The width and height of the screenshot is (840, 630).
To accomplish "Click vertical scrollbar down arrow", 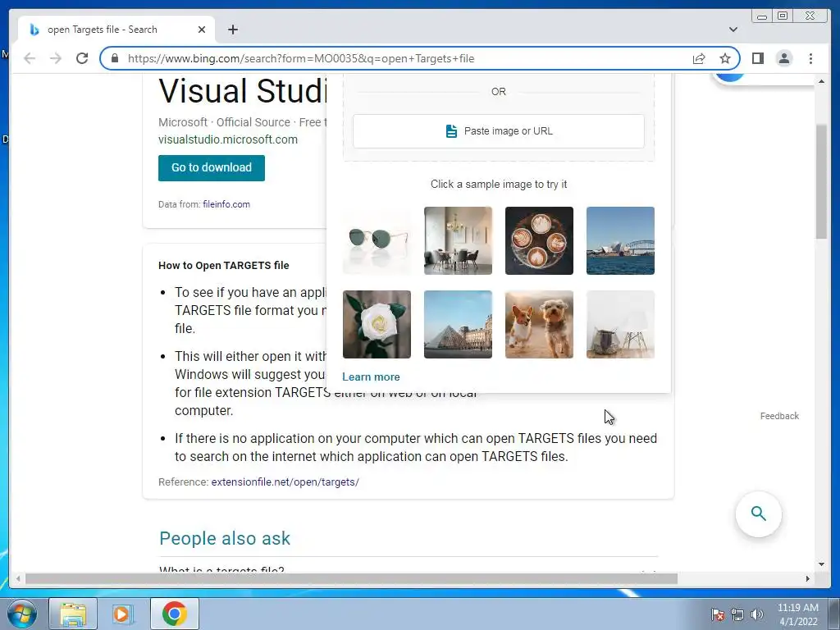I will pyautogui.click(x=821, y=564).
